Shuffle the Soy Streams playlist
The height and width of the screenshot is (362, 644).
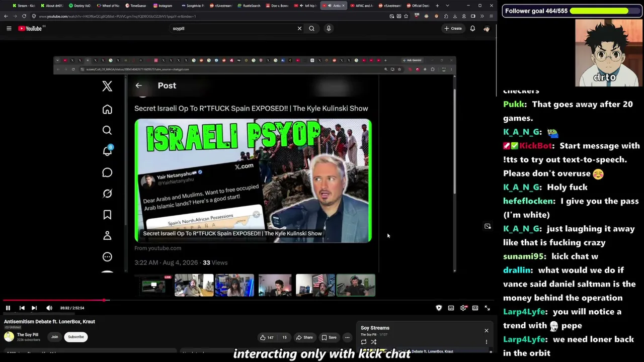click(373, 342)
